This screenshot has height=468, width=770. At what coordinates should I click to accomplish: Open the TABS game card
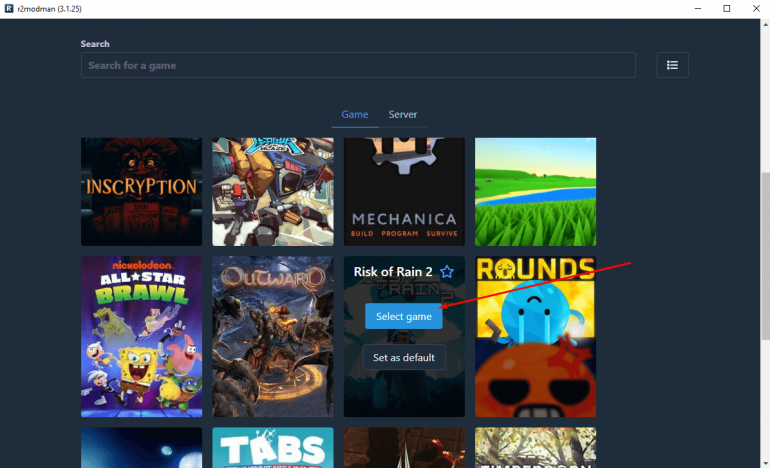[273, 447]
